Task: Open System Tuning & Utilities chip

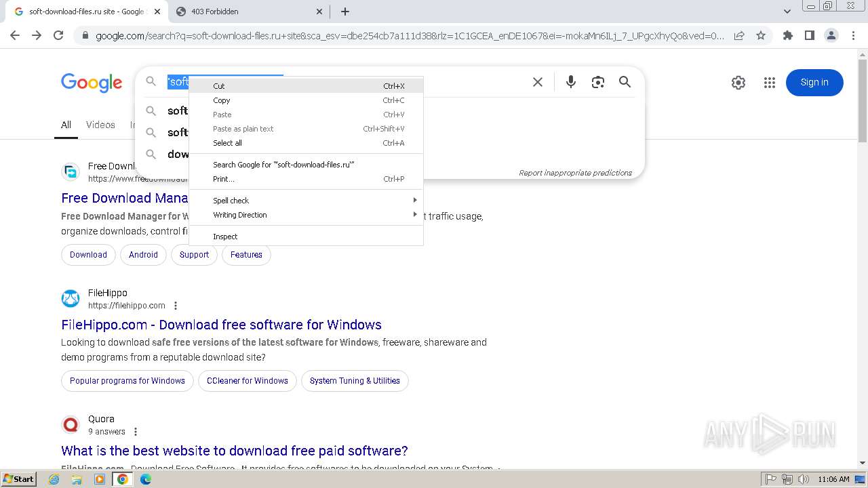Action: click(x=355, y=381)
